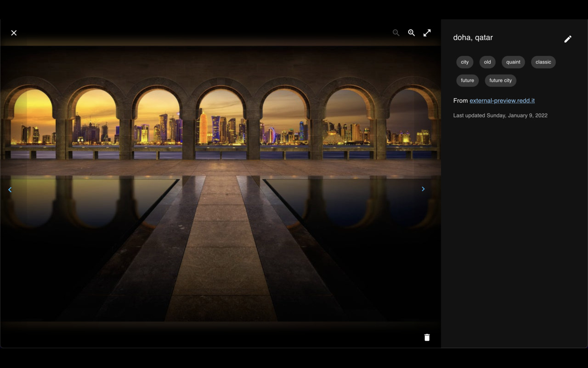Screen dimensions: 588x368
Task: Click the zoom out magnifier icon
Action: click(396, 33)
